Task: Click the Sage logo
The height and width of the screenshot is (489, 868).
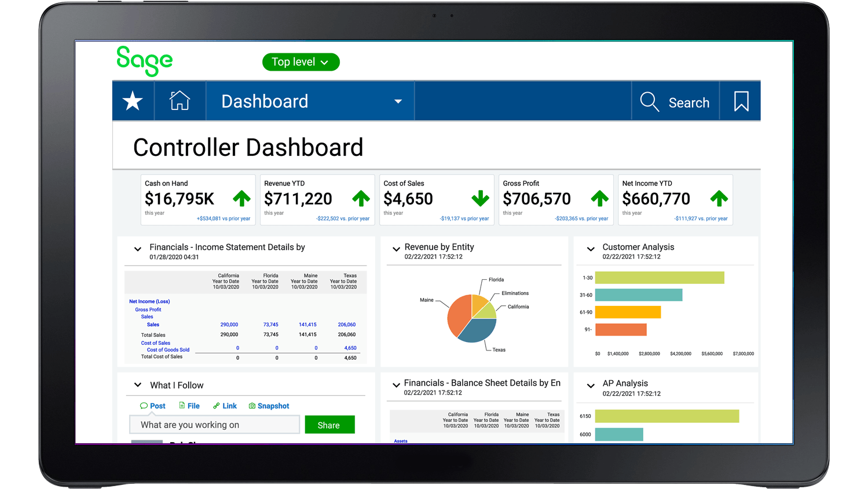Action: [x=145, y=61]
